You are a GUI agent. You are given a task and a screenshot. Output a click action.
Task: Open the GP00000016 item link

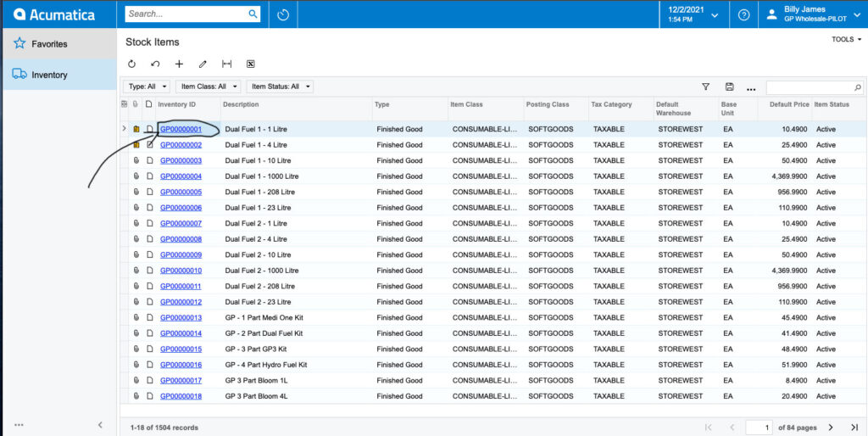(x=181, y=365)
